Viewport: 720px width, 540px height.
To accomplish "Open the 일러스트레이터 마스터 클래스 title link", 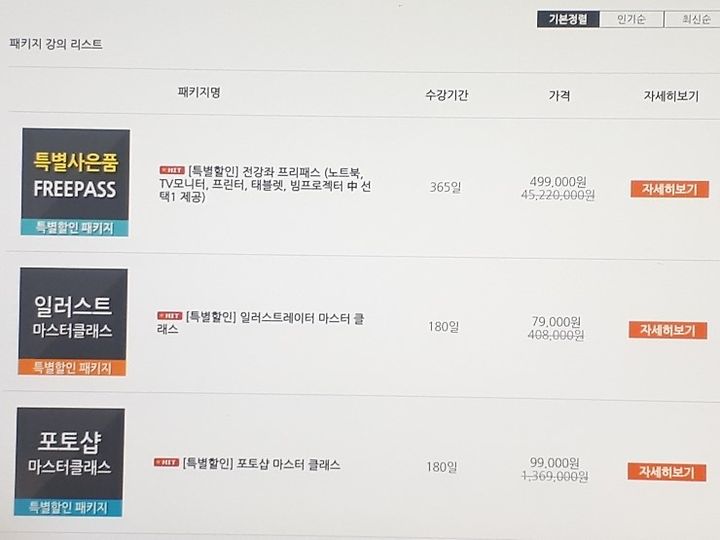I will (x=261, y=323).
